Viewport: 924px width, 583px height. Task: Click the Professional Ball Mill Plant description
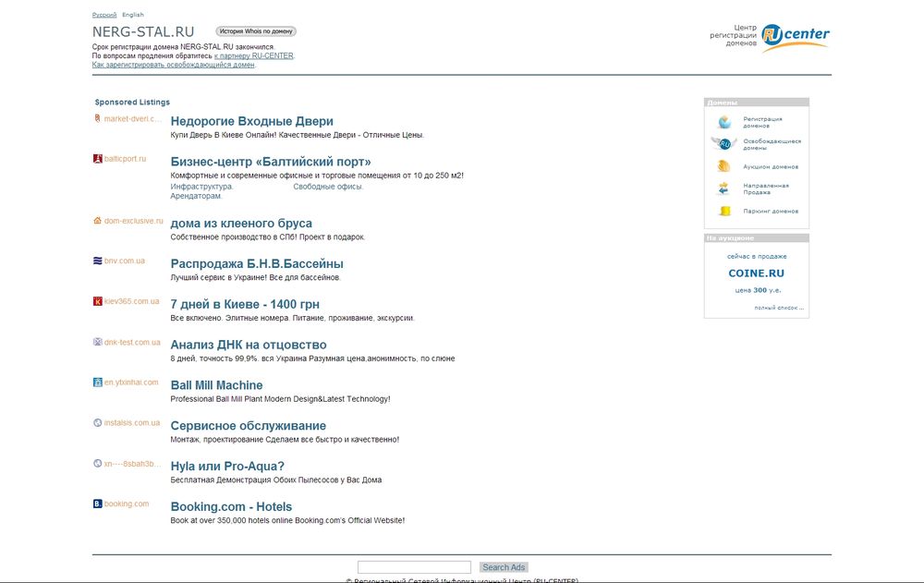280,399
